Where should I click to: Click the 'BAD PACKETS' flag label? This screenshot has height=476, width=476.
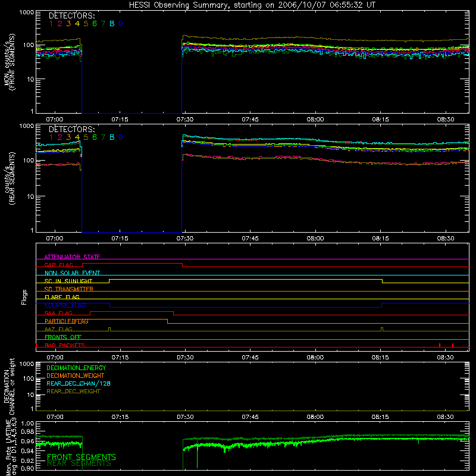pos(65,345)
